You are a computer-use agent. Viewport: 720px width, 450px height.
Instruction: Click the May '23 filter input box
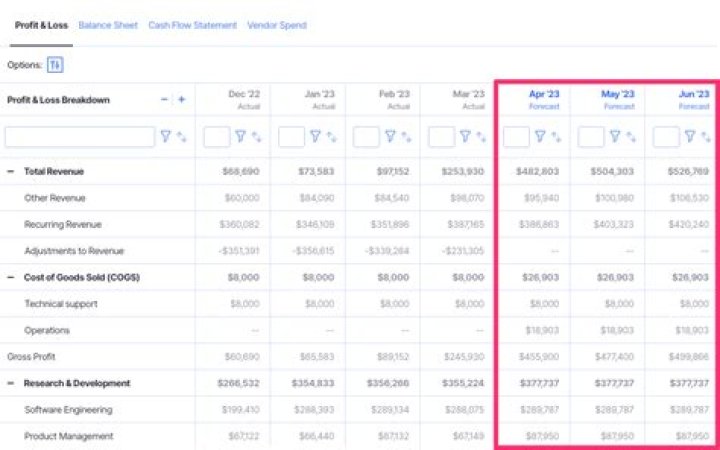tap(591, 137)
